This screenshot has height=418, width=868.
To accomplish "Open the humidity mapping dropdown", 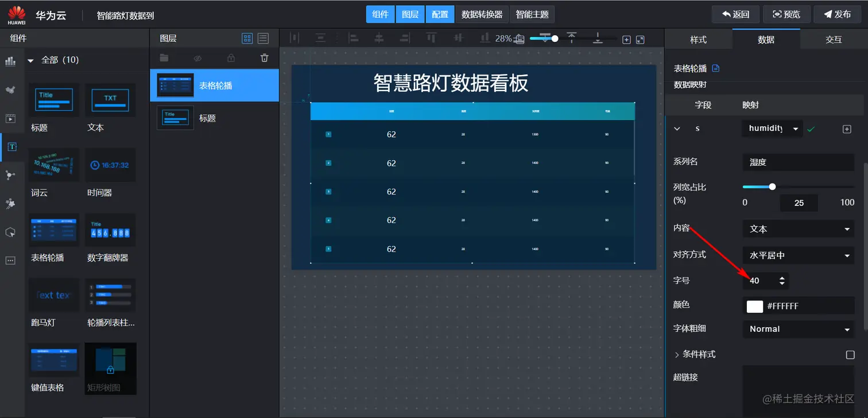I will [773, 128].
